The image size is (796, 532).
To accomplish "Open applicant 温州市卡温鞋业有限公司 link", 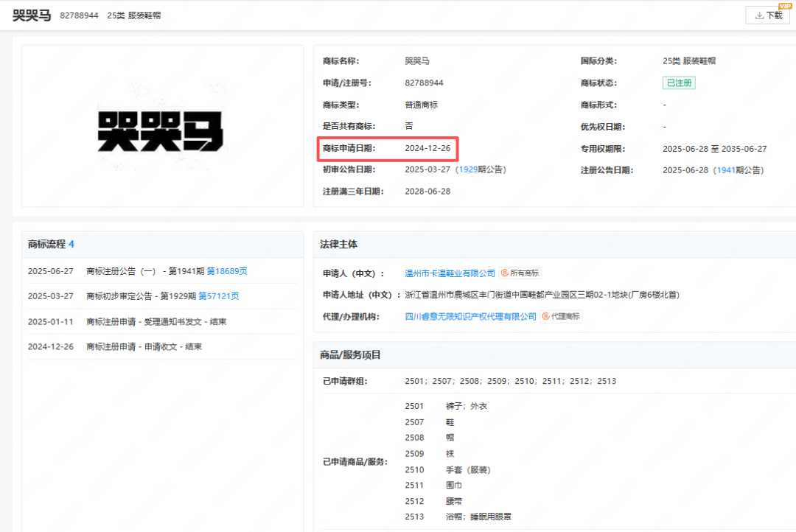I will coord(450,273).
